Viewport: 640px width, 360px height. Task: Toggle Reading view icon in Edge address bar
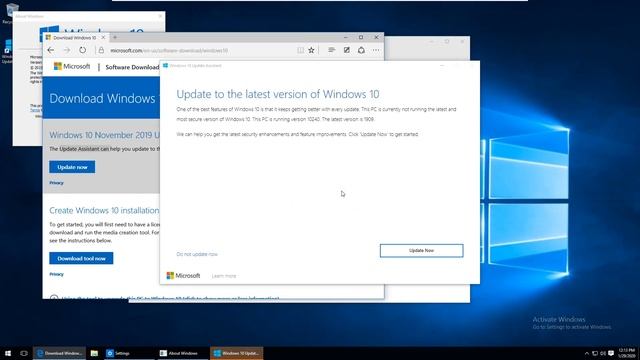pos(300,50)
